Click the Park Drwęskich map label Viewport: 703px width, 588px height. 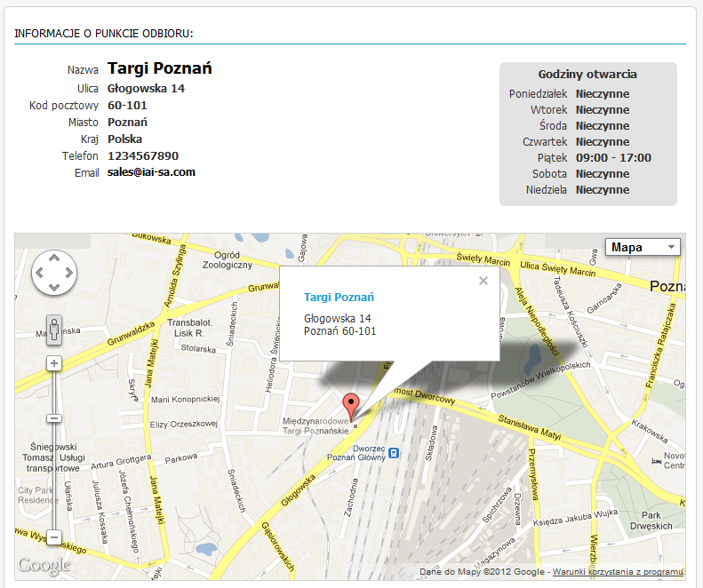point(651,520)
